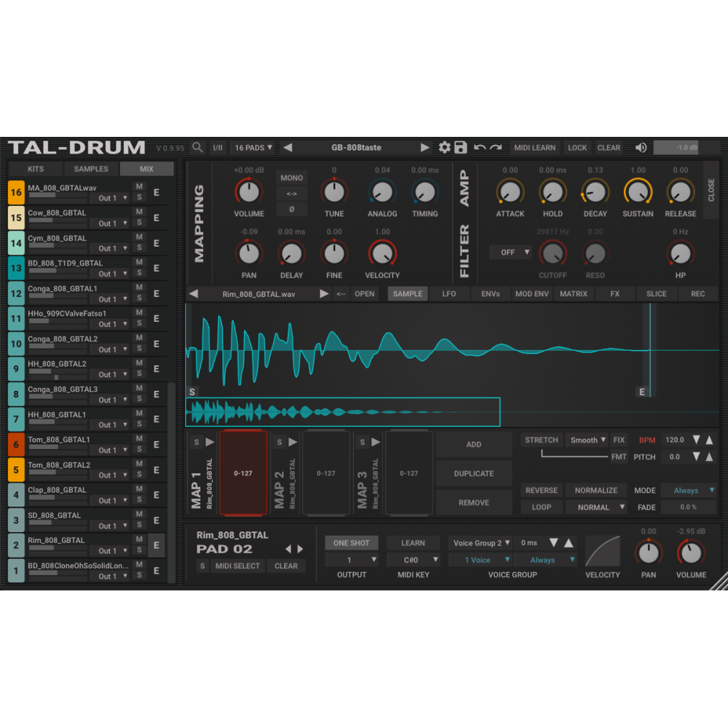Open the Voice Group 2 dropdown

pos(480,542)
